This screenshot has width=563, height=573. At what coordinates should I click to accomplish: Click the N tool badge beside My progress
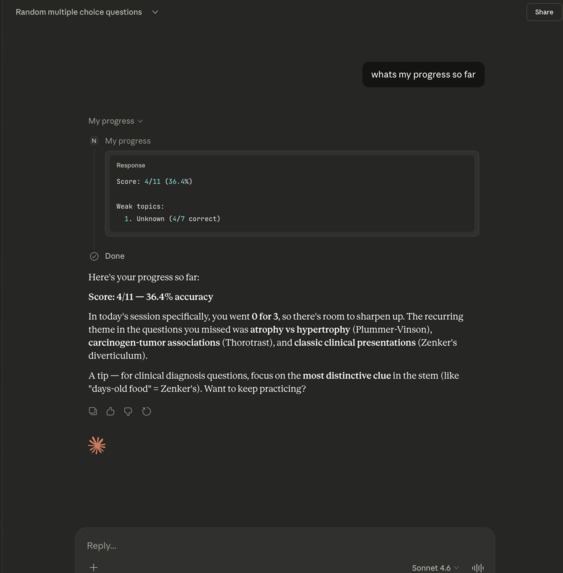94,141
